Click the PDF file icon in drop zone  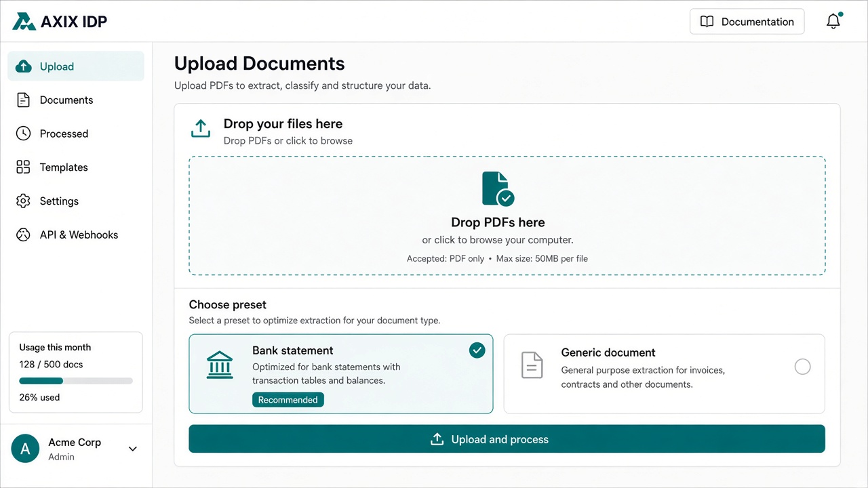click(x=498, y=188)
